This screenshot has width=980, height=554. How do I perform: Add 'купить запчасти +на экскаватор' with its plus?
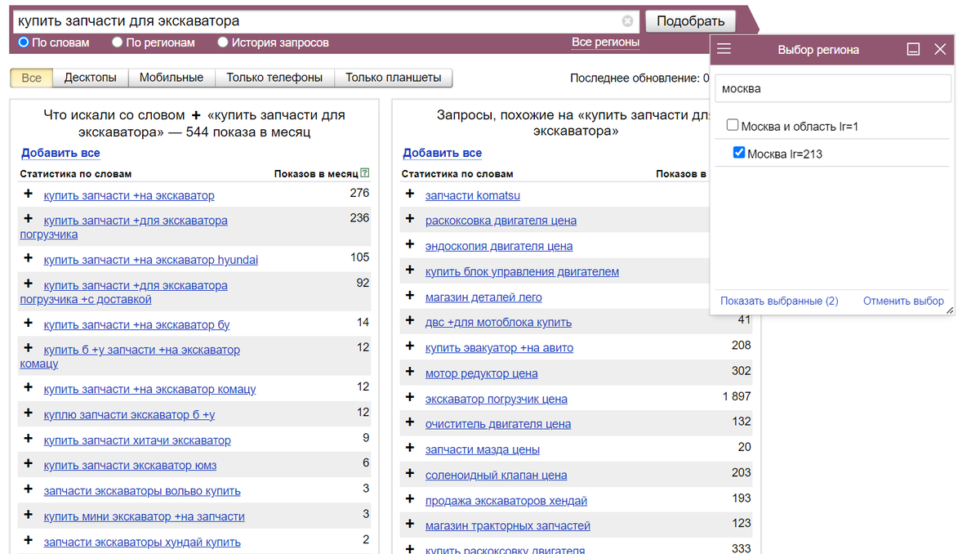coord(29,194)
